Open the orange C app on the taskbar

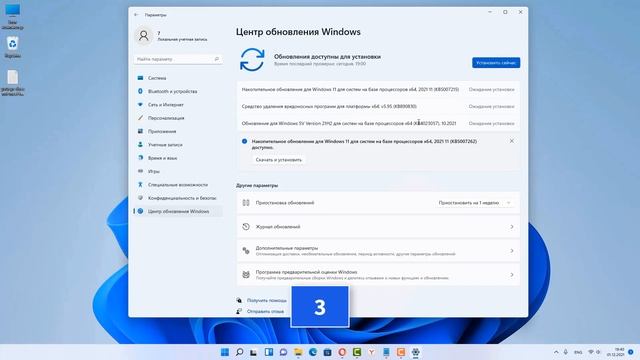[401, 352]
